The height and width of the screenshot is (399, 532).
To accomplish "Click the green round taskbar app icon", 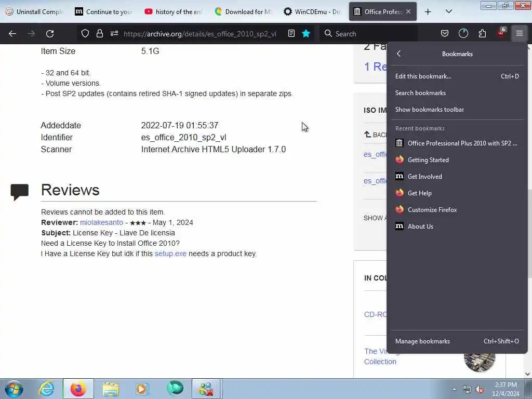I will click(x=175, y=389).
